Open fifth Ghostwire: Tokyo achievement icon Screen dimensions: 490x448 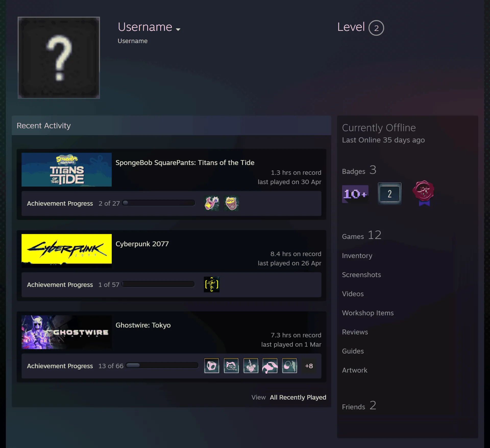coord(290,366)
